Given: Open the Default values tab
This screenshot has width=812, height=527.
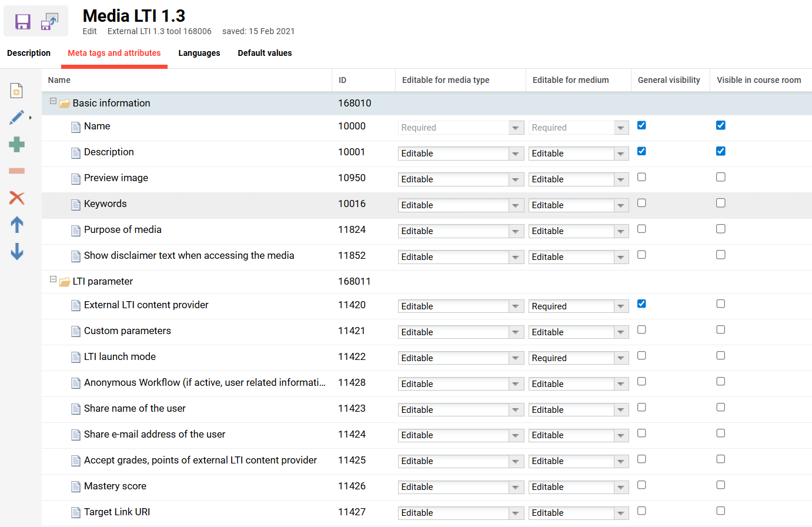Looking at the screenshot, I should coord(265,53).
